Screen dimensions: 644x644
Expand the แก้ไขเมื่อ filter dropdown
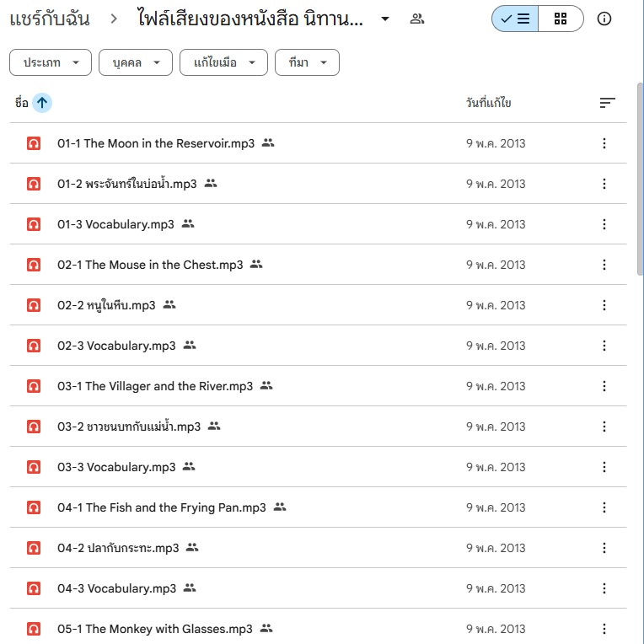coord(223,62)
